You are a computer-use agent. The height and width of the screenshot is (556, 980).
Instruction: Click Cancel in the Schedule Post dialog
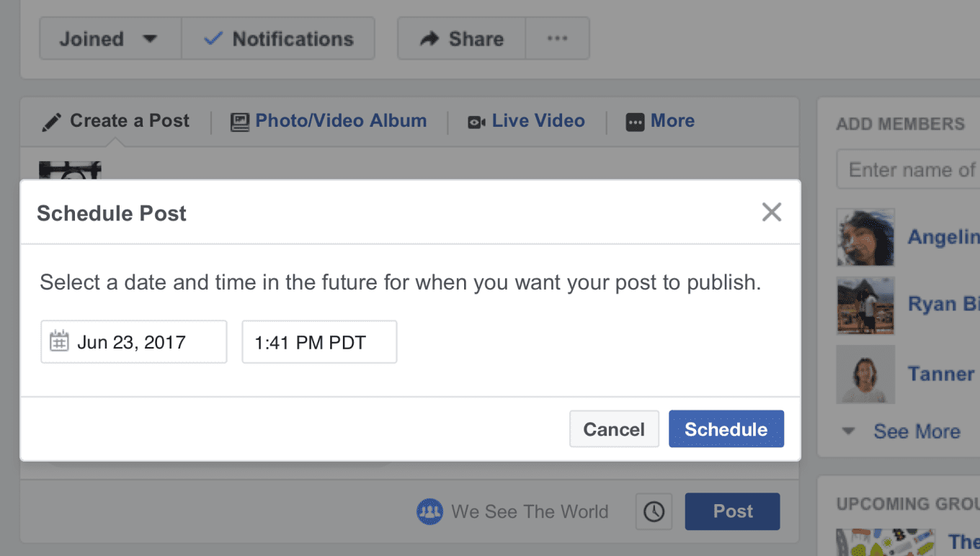pyautogui.click(x=614, y=429)
